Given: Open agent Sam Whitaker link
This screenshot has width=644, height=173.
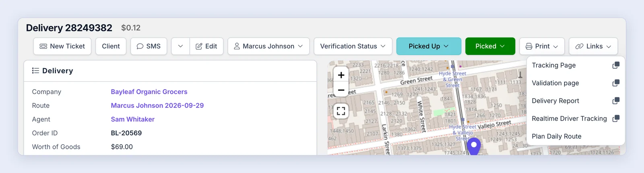Looking at the screenshot, I should (133, 119).
